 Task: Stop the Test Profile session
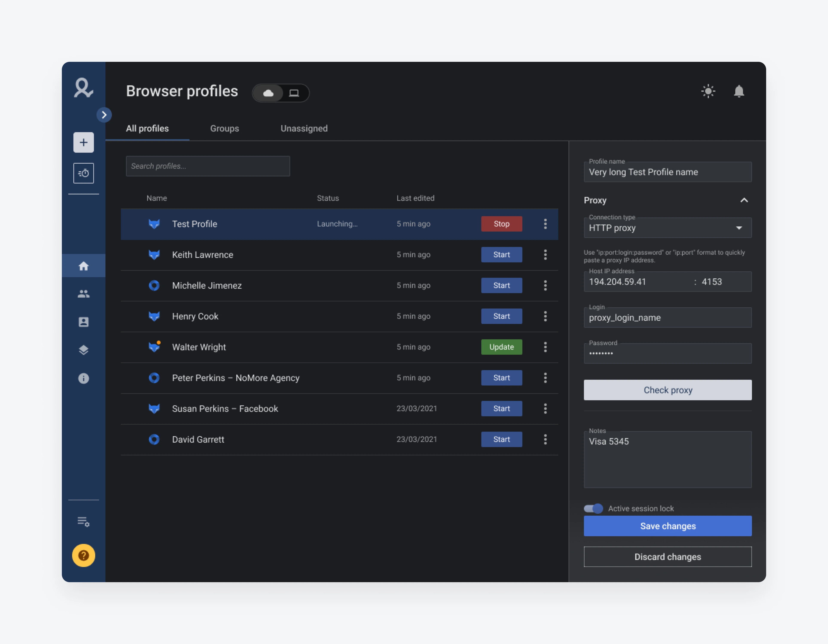click(502, 224)
